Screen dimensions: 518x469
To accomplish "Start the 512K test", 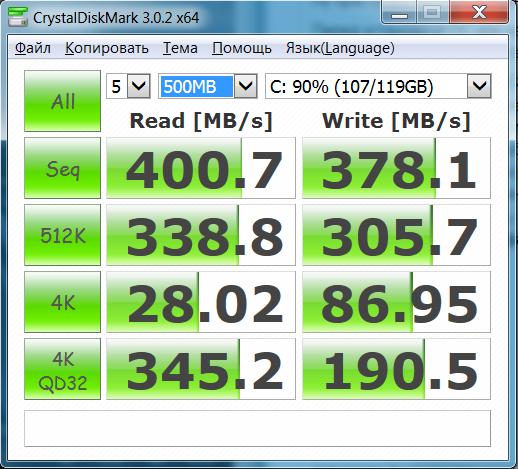I will pyautogui.click(x=62, y=235).
